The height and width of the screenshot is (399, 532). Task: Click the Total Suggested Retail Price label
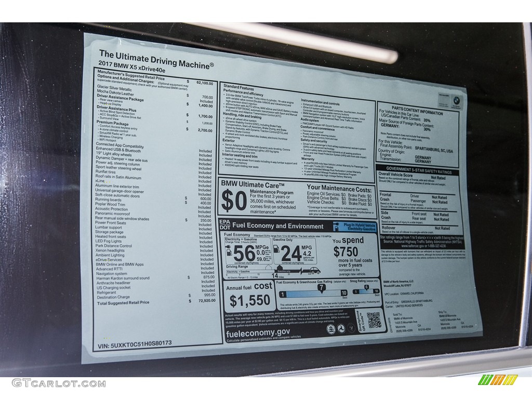pos(123,303)
